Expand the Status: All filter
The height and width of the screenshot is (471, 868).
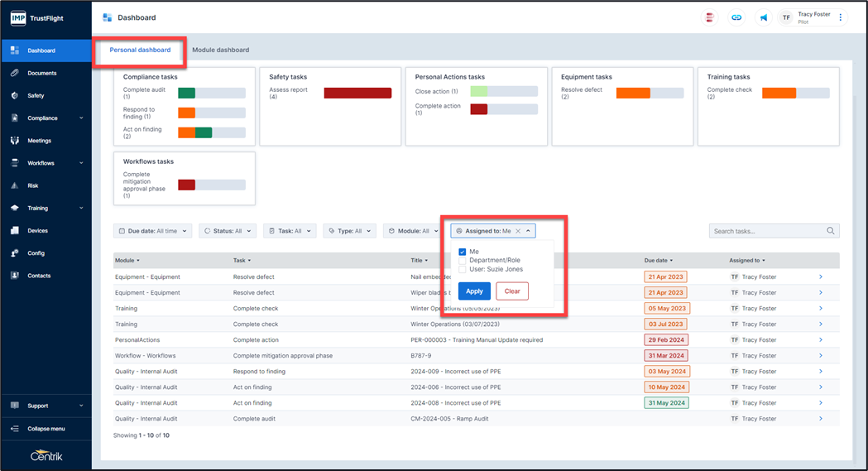(228, 231)
